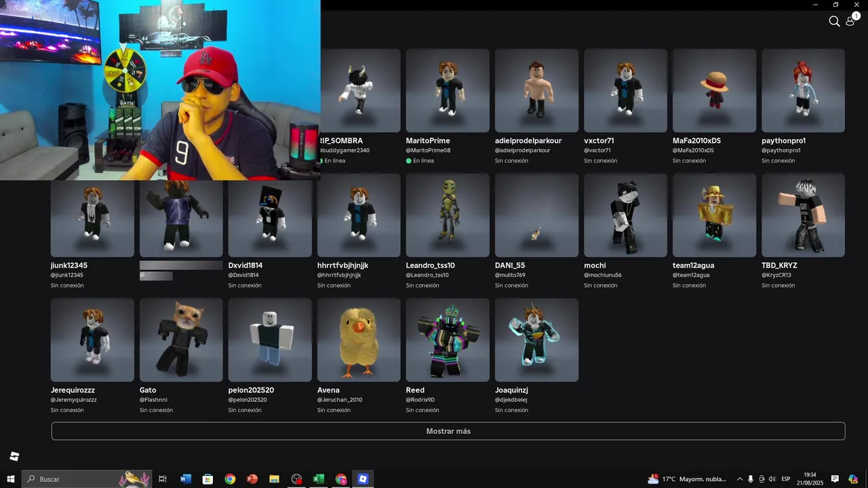
Task: Click En línea status under MaritoPrime
Action: tap(420, 161)
